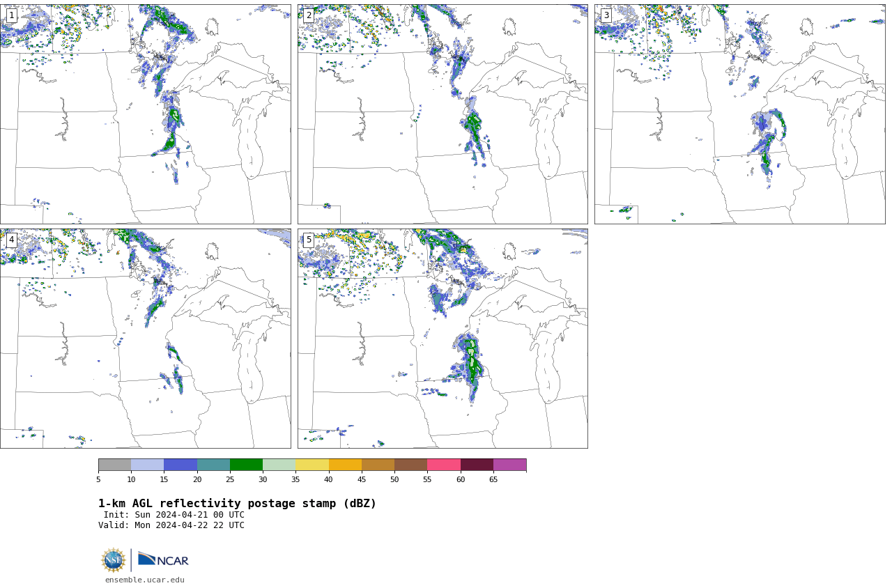Click the Valid Mon 2024-04-22 22 UTC line

click(x=171, y=525)
